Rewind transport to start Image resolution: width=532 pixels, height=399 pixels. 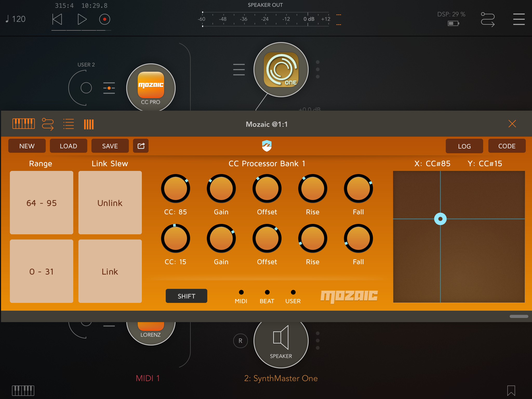coord(57,19)
